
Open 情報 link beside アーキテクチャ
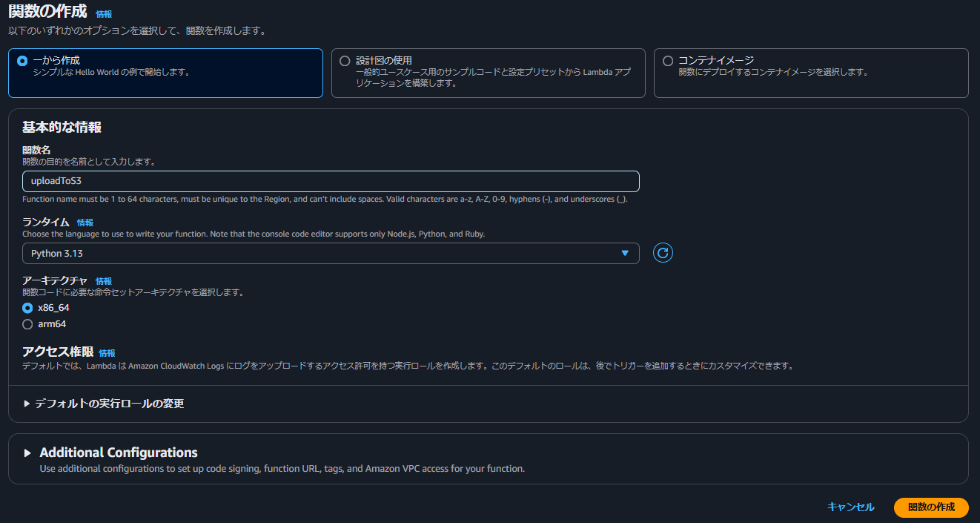click(104, 281)
